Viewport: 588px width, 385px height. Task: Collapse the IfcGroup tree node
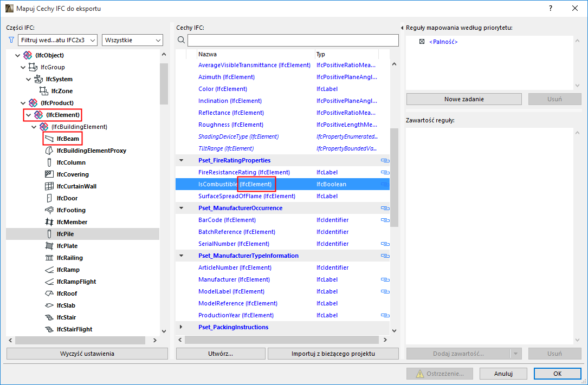pos(23,67)
